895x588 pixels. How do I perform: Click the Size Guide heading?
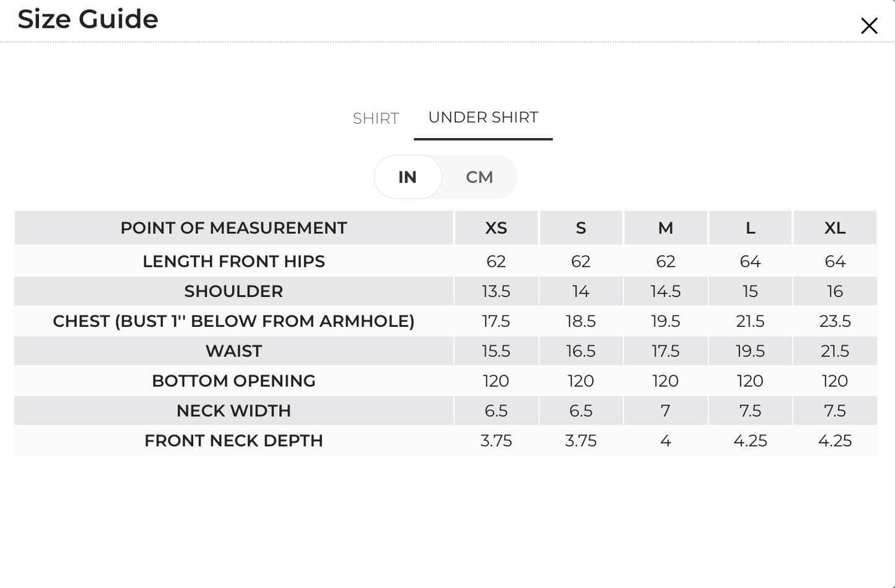88,19
